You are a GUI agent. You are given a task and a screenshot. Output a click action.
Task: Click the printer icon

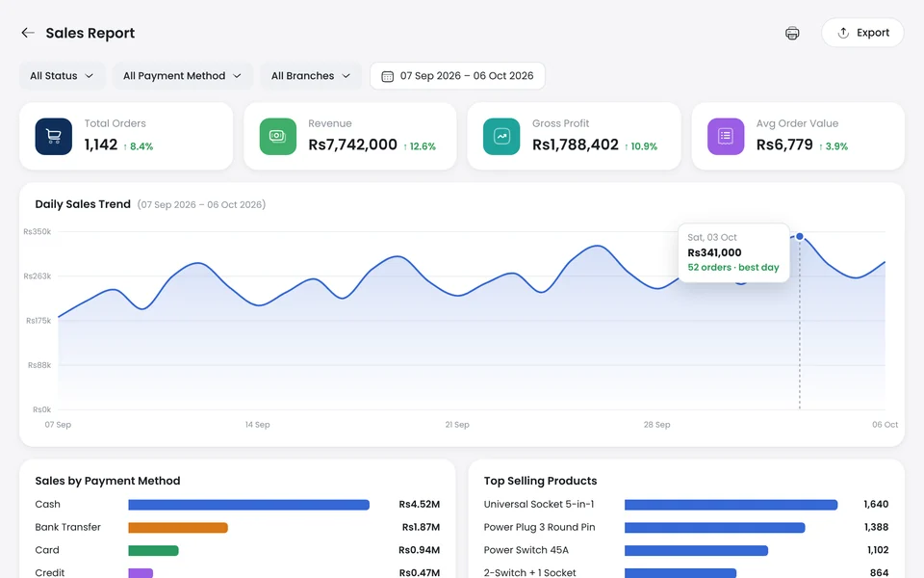point(792,33)
